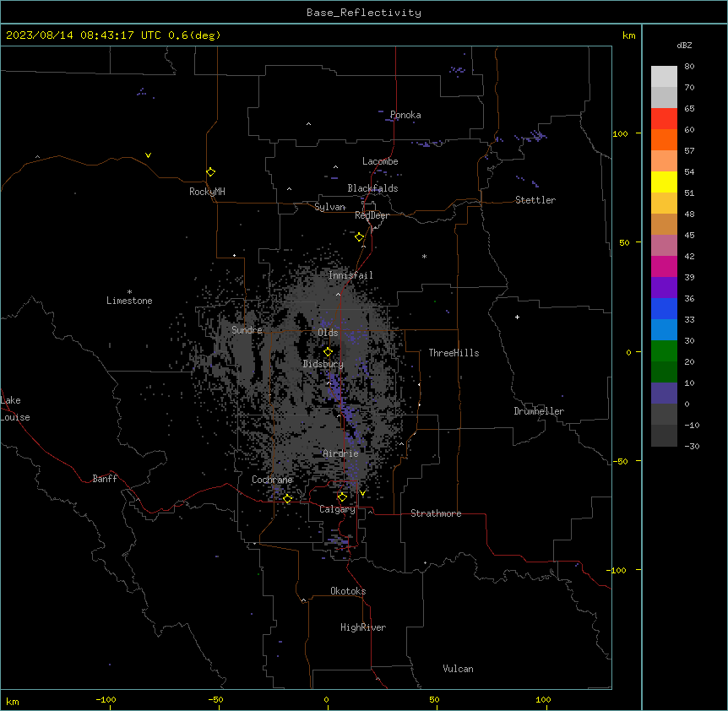Select the HighRiver label
Screen dimensions: 728x711
363,627
